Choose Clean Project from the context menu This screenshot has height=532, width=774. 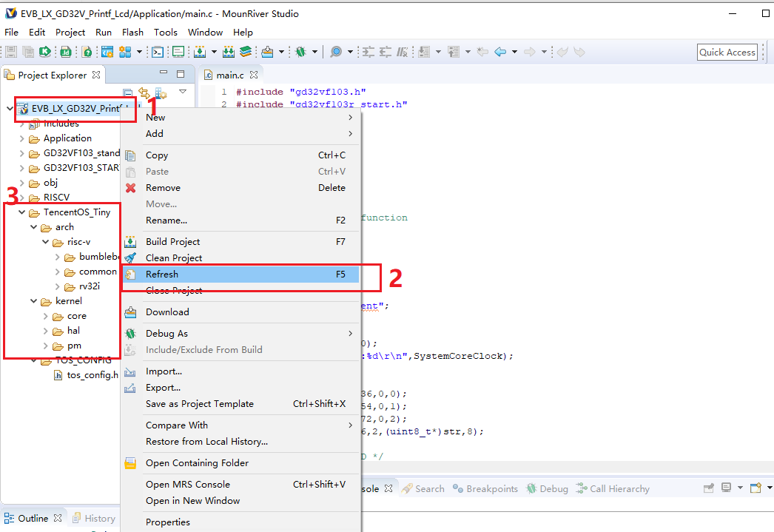click(241, 258)
